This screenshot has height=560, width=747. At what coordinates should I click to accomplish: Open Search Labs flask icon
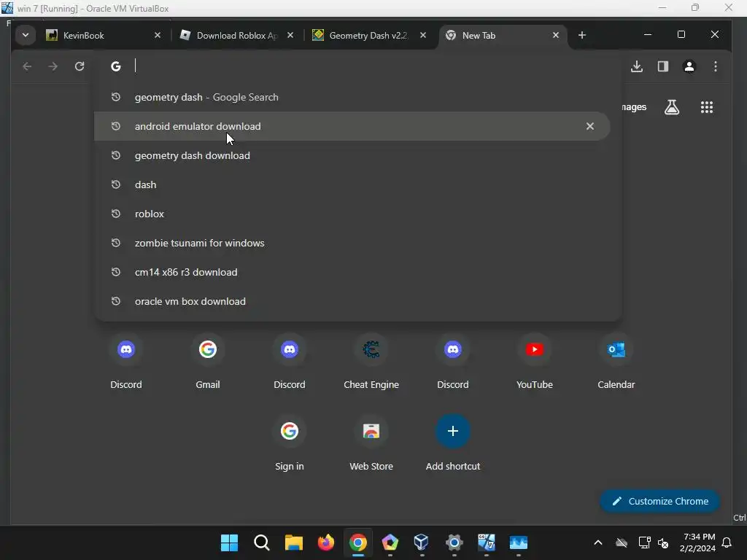[672, 107]
